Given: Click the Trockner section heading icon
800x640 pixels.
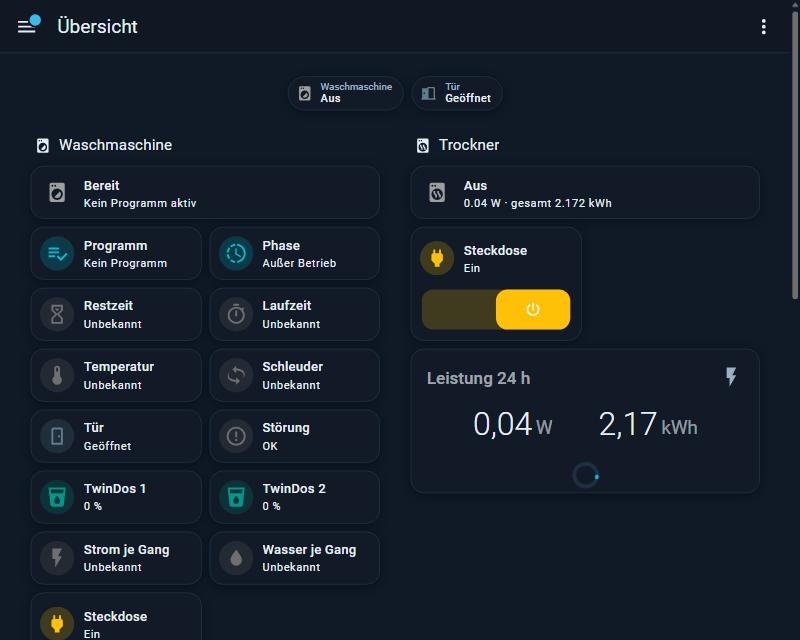Looking at the screenshot, I should (422, 145).
